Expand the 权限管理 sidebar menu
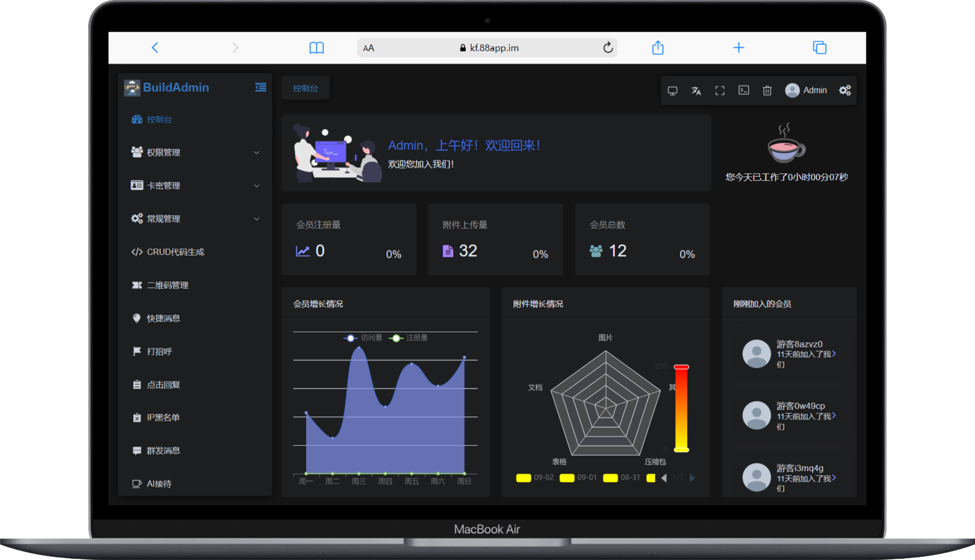975x560 pixels. 194,152
